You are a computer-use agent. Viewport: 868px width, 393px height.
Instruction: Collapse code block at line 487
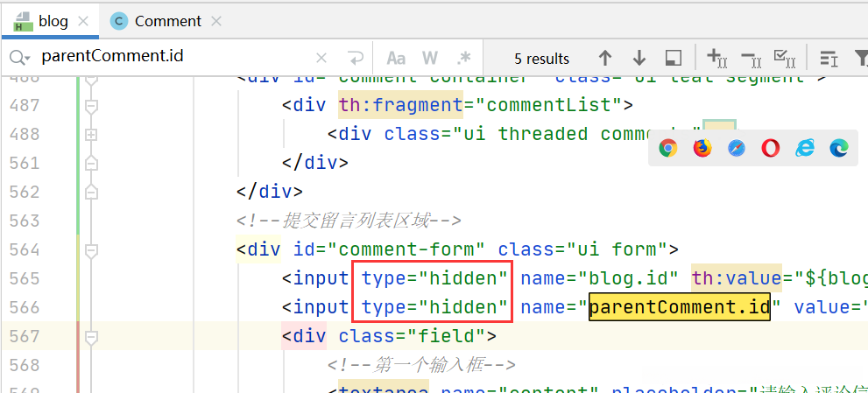[91, 105]
